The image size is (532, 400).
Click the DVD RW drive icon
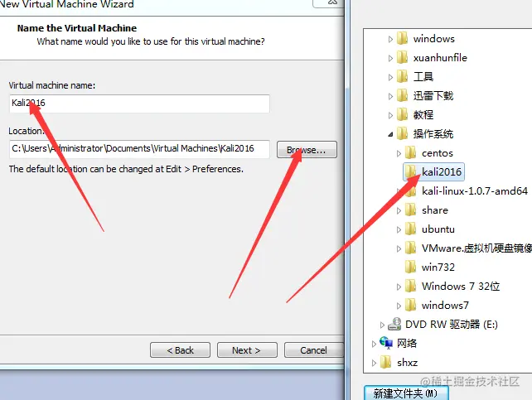coord(394,324)
